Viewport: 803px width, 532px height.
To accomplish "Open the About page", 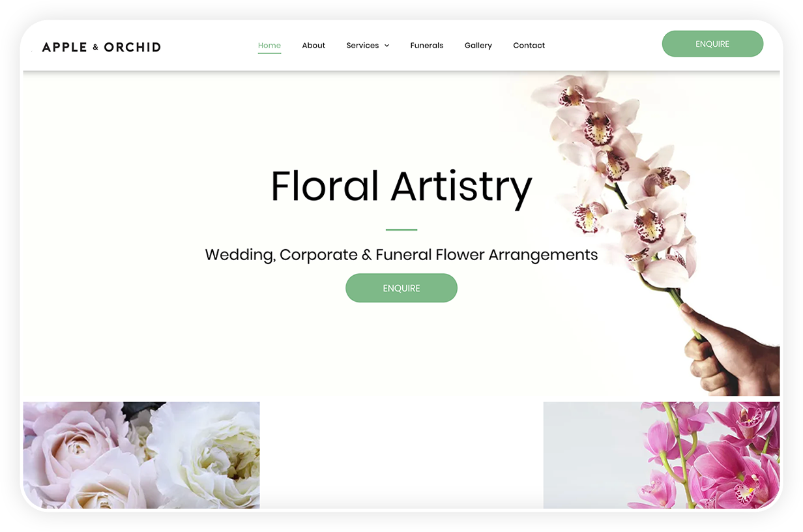I will [314, 45].
